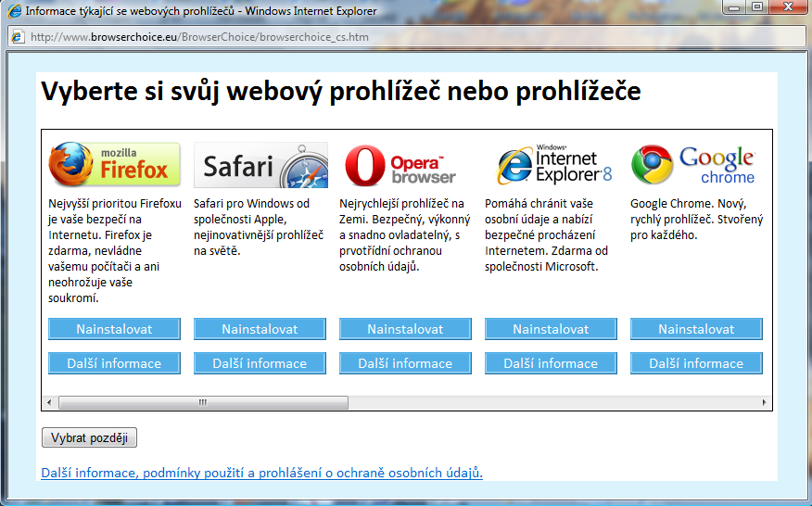
Task: Click the Safari logo banner
Action: tap(260, 165)
